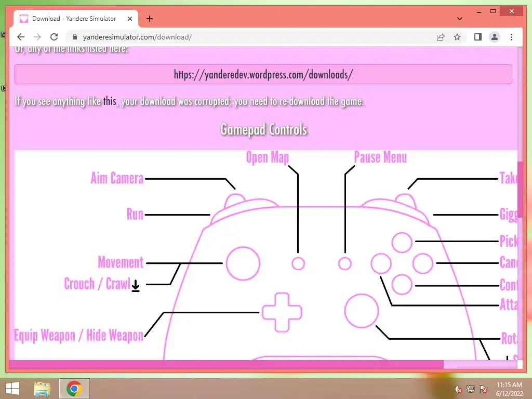Click the Aim Camera label
Image resolution: width=532 pixels, height=399 pixels.
[x=117, y=178]
